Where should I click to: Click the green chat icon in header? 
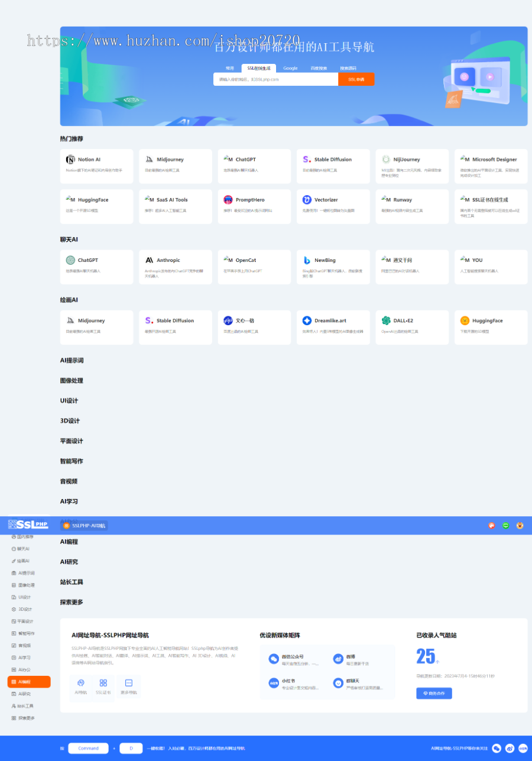(506, 525)
